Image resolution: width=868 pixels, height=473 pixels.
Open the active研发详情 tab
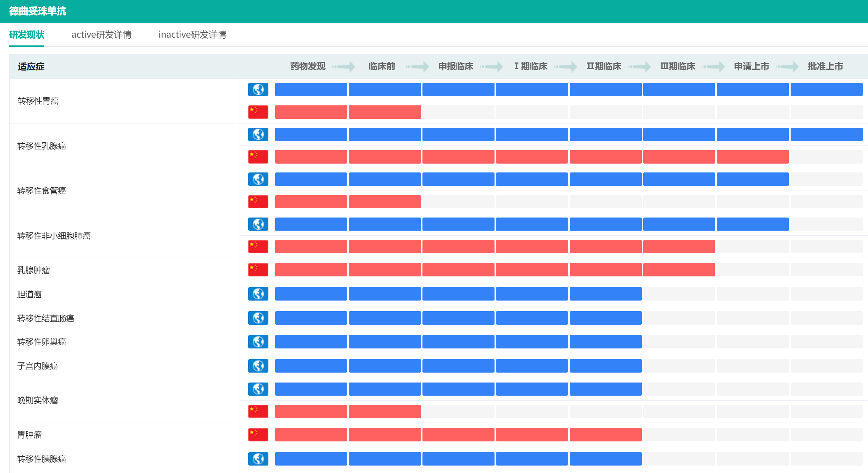click(x=102, y=34)
